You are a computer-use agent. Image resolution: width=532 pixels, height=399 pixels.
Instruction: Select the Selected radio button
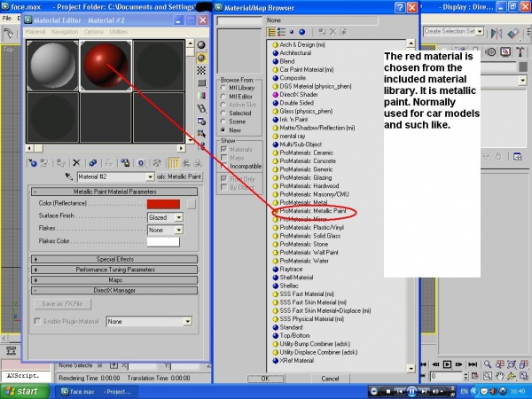coord(223,113)
